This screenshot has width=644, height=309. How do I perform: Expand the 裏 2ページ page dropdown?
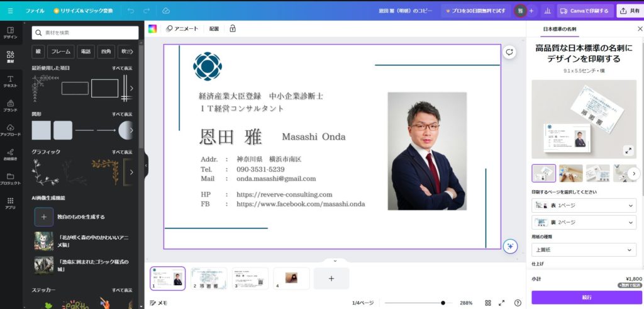coord(583,222)
